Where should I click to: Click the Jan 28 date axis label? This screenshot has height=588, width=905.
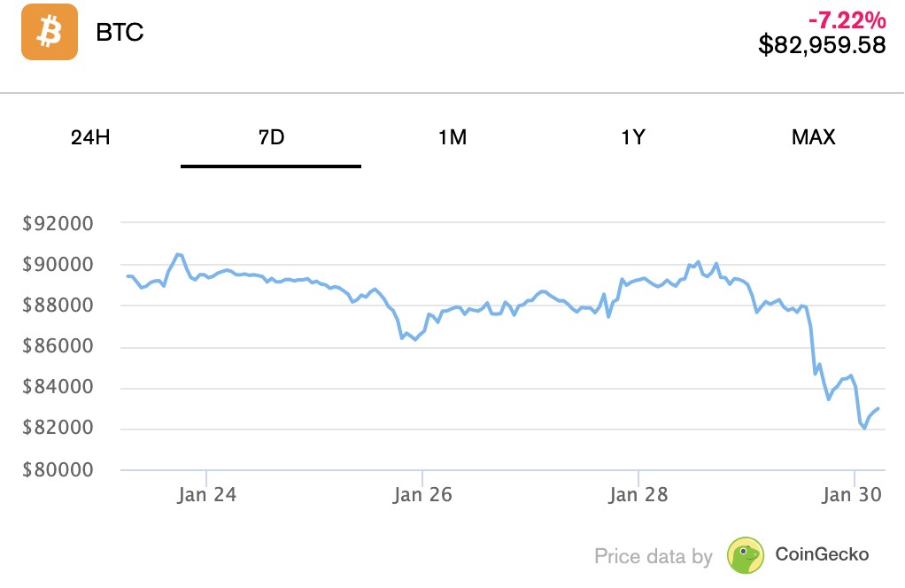(x=638, y=495)
